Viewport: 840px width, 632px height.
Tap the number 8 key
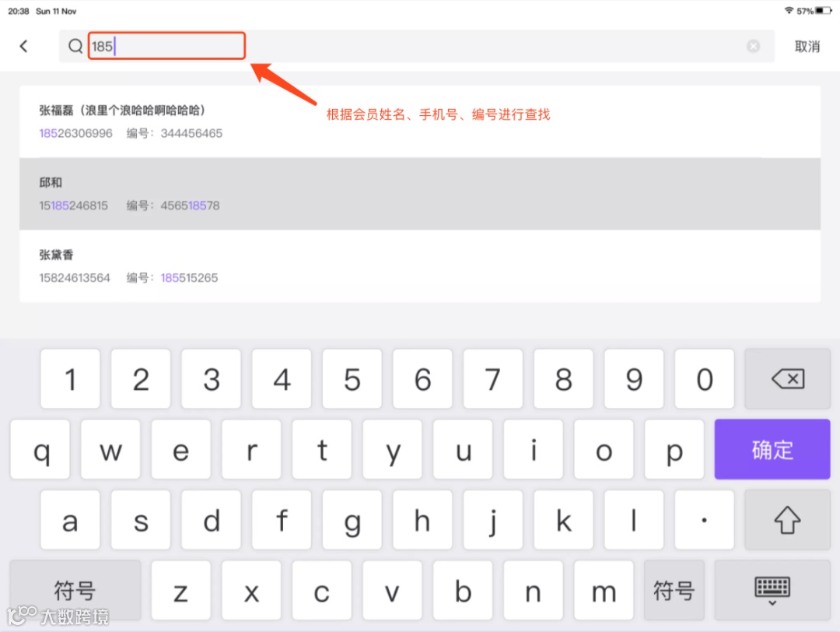pos(564,379)
